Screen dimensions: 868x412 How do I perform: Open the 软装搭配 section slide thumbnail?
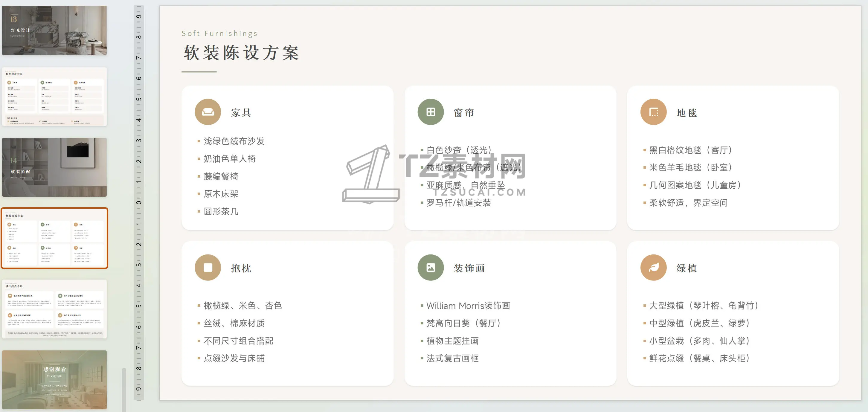tap(54, 167)
